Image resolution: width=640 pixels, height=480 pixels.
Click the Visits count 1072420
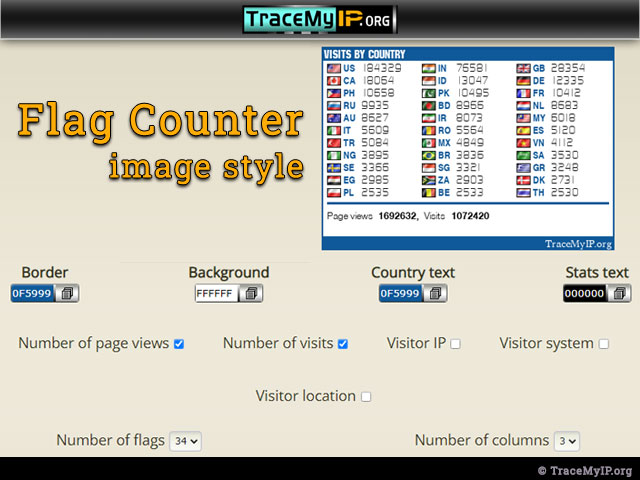pos(470,216)
